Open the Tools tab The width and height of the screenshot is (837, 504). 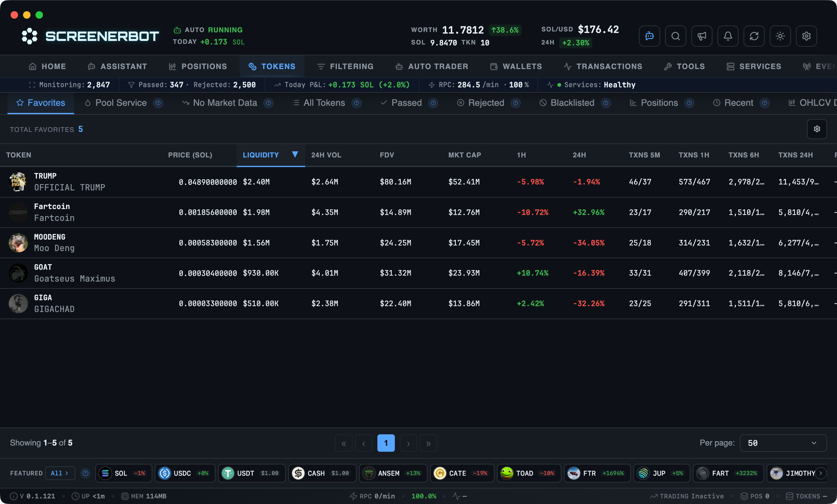[684, 66]
